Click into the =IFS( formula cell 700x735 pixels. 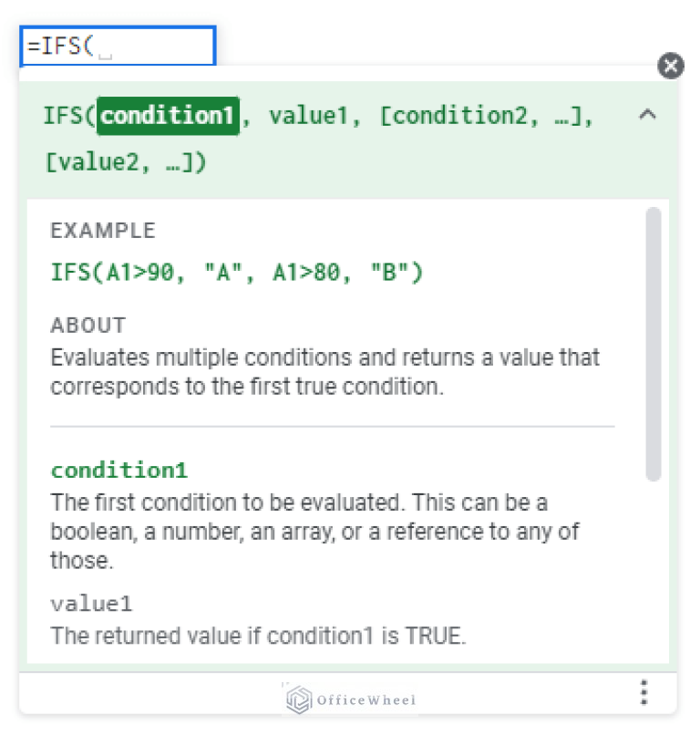118,47
